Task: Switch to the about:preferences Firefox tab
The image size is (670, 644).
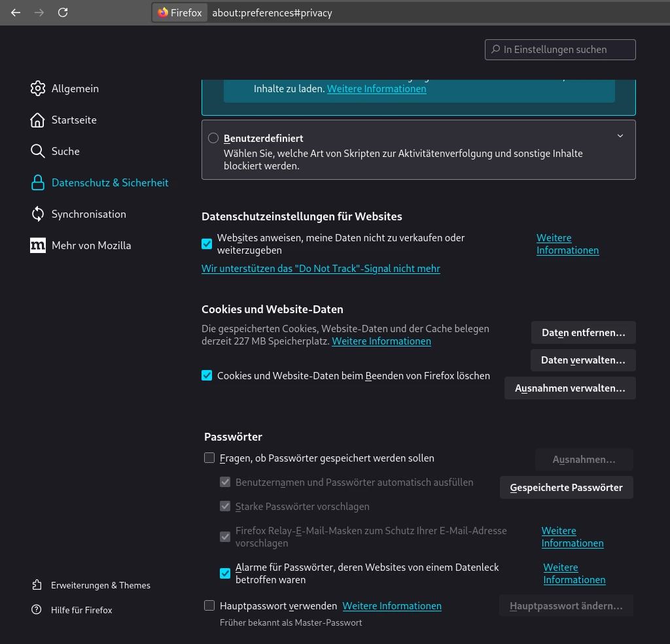Action: pyautogui.click(x=180, y=12)
